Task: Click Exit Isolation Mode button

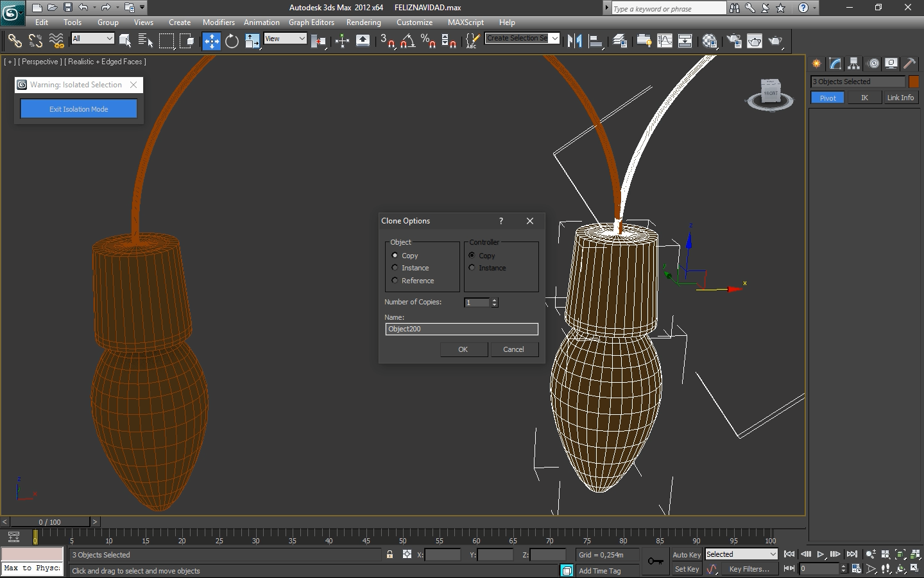Action: (78, 109)
